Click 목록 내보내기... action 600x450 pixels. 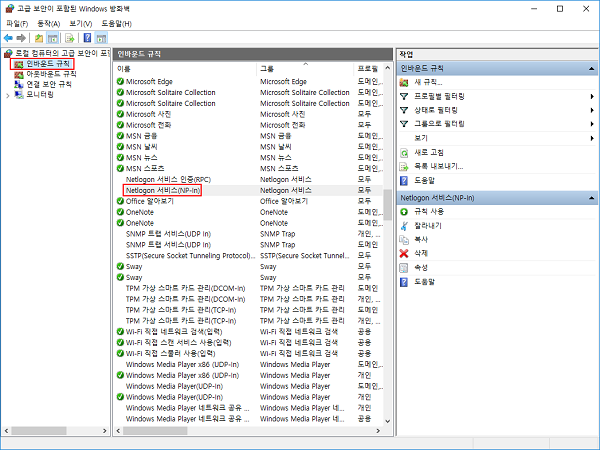(x=439, y=166)
